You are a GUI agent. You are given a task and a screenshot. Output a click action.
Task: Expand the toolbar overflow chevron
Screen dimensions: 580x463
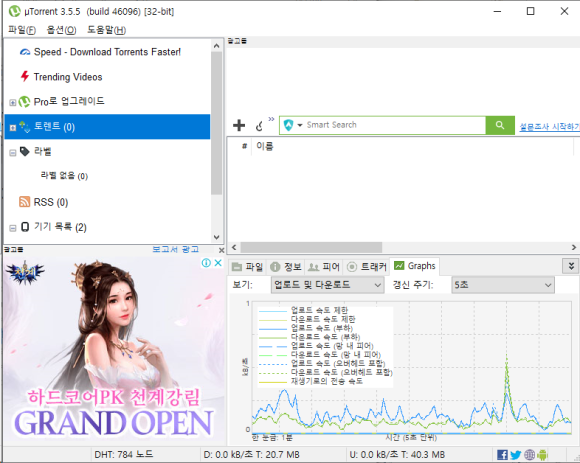(271, 119)
